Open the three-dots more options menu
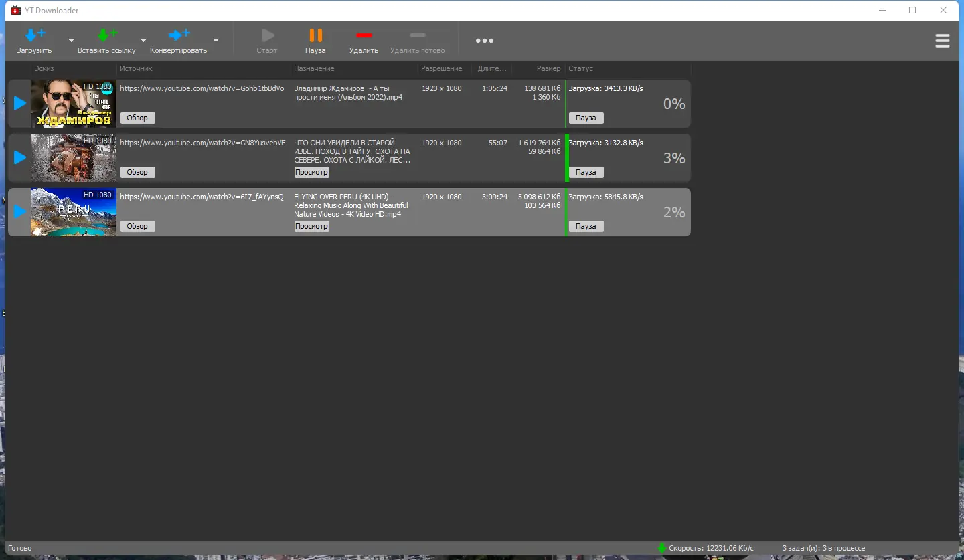Screen dimensions: 964x560 (485, 41)
